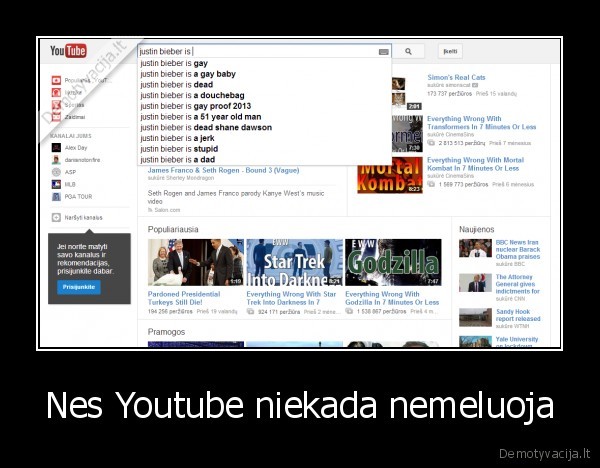The image size is (600, 468).
Task: Open the Naršyti kanalus link
Action: (83, 217)
